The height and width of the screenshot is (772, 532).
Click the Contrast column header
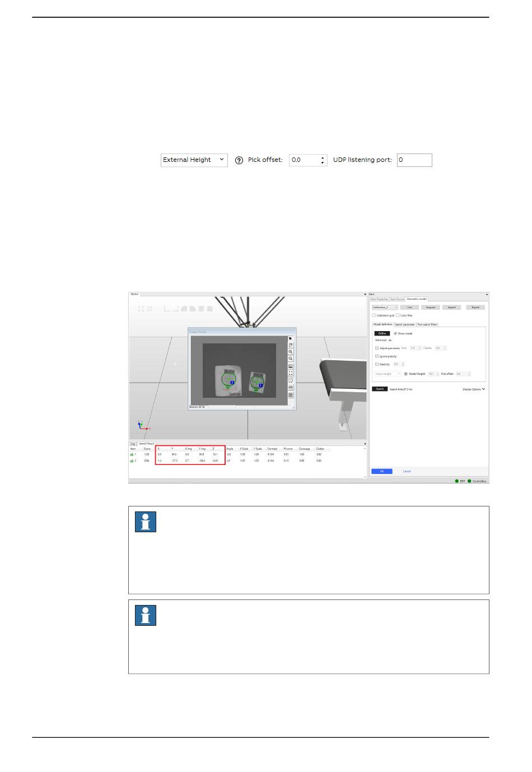coord(272,449)
